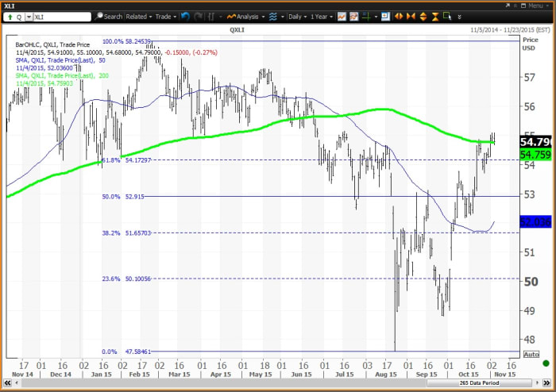Click the restore window icon near Menu
Screen dimensions: 556x392
point(523,6)
